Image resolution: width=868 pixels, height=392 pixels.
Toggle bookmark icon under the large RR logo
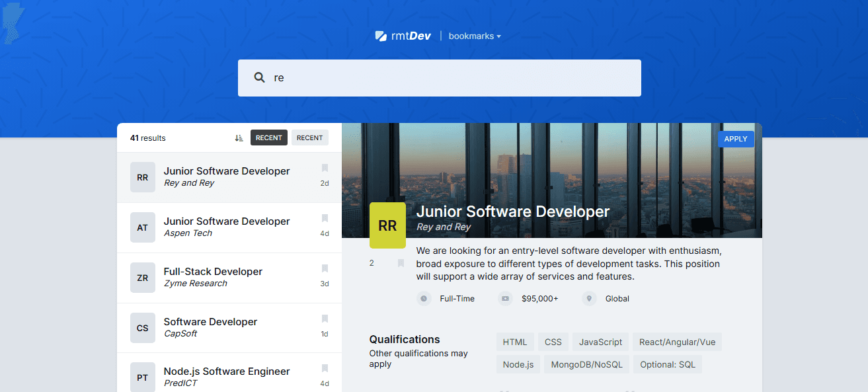tap(401, 263)
